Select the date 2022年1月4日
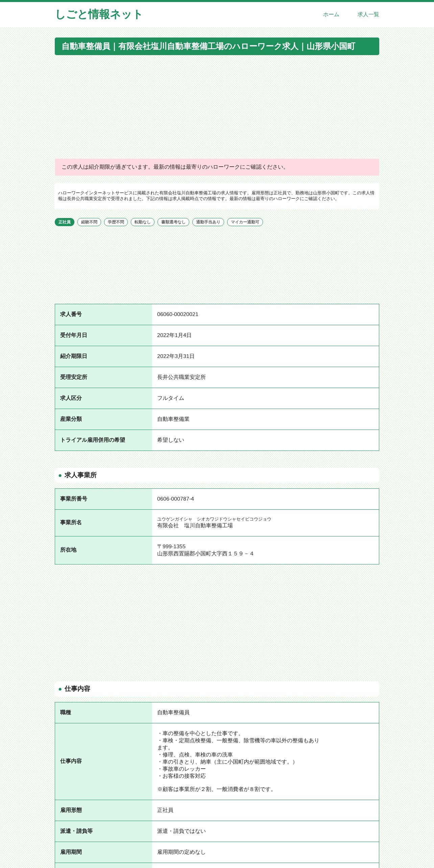The width and height of the screenshot is (434, 868). 174,335
